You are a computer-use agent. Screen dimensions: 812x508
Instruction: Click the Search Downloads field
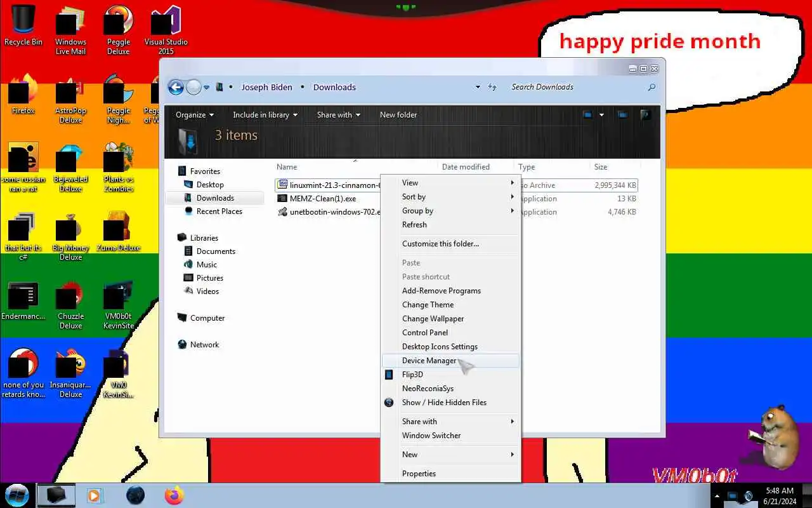[x=574, y=87]
